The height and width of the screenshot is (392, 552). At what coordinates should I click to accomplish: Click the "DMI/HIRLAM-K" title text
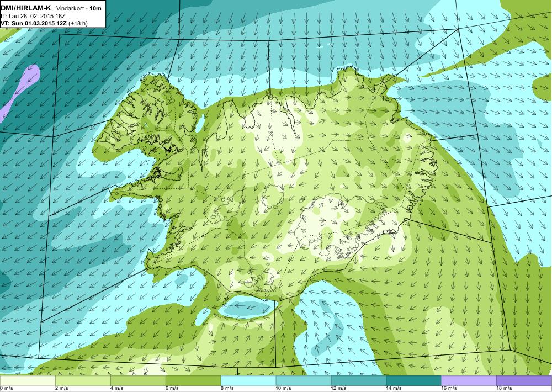pos(26,7)
